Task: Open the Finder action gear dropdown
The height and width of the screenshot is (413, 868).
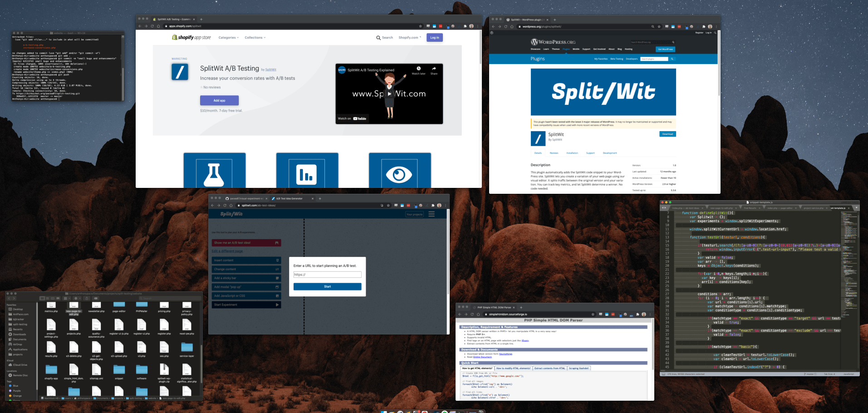Action: (x=77, y=298)
